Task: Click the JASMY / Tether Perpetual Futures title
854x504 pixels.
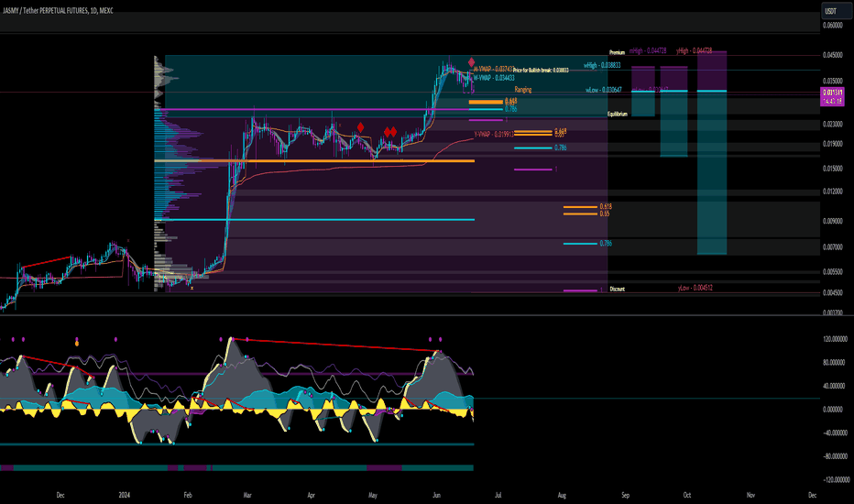Action: click(58, 10)
